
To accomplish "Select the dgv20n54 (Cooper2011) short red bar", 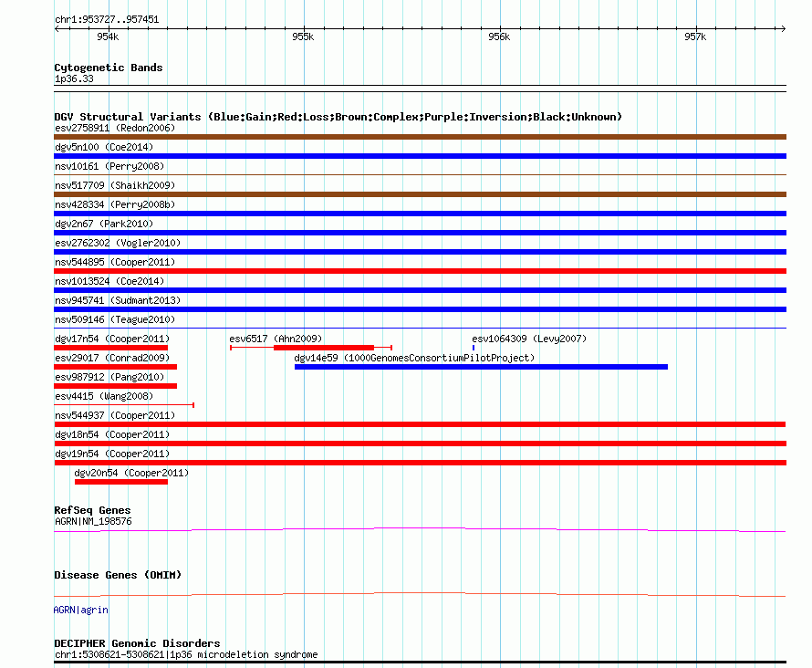I will (121, 482).
